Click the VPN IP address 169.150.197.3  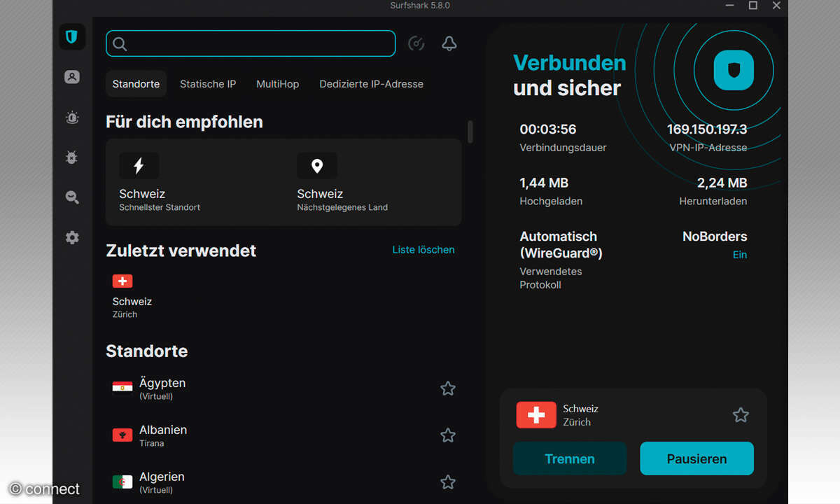tap(707, 129)
